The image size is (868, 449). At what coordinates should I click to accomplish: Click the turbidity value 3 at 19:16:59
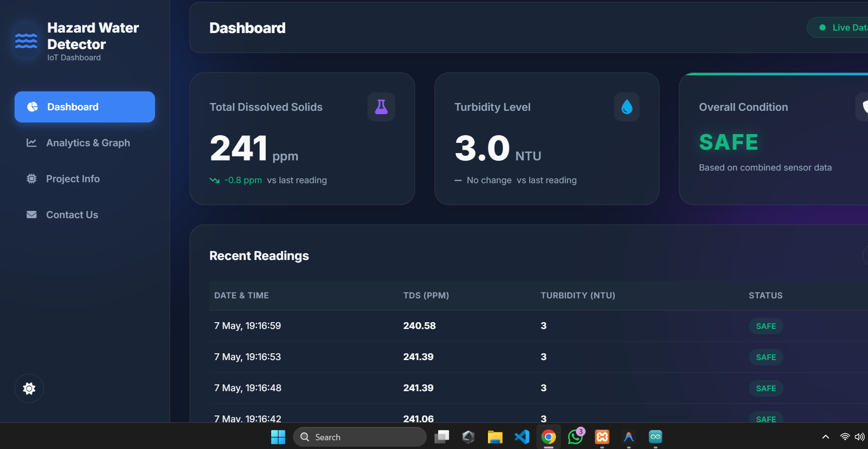click(543, 326)
